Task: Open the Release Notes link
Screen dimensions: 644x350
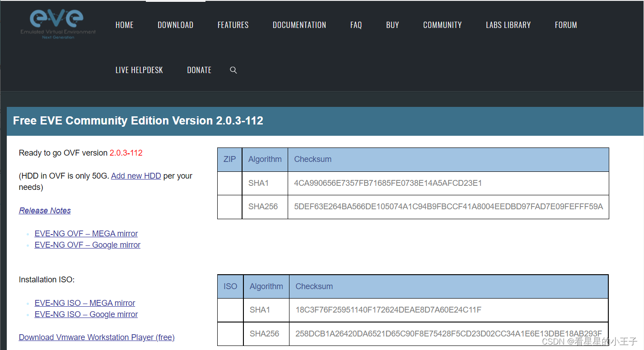Action: (x=45, y=211)
